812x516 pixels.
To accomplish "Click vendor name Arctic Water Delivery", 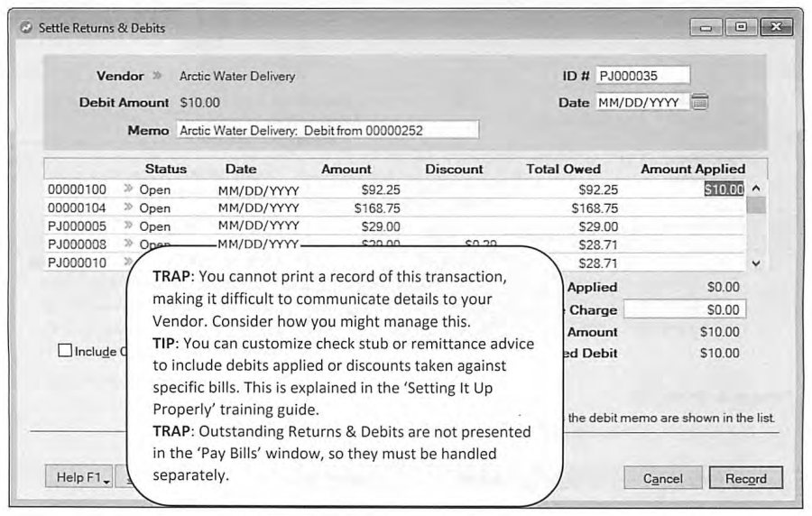I will [237, 76].
